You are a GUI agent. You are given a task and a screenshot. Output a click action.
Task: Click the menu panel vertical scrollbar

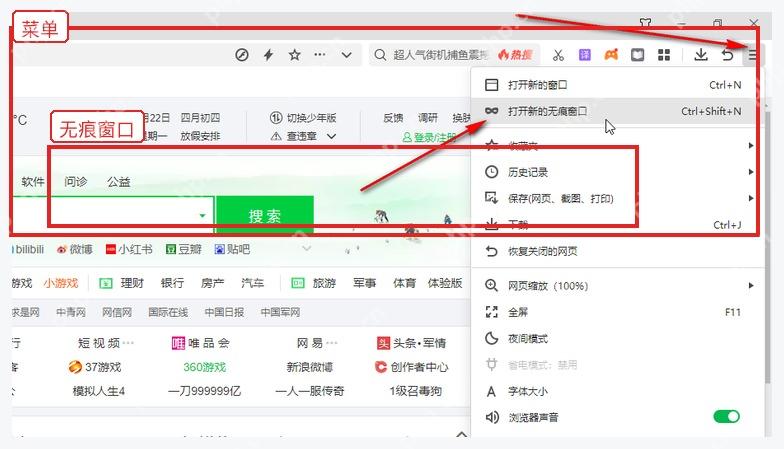[768, 250]
